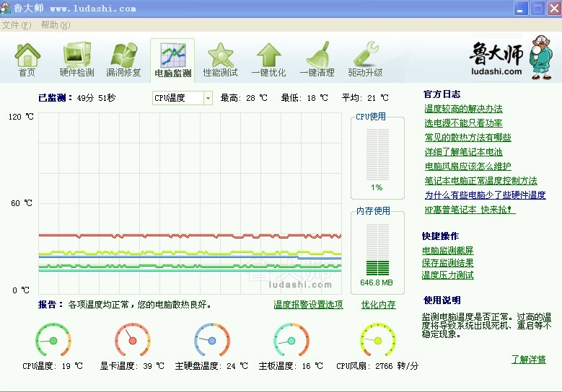Click 646.8 MB memory value

[x=377, y=282]
